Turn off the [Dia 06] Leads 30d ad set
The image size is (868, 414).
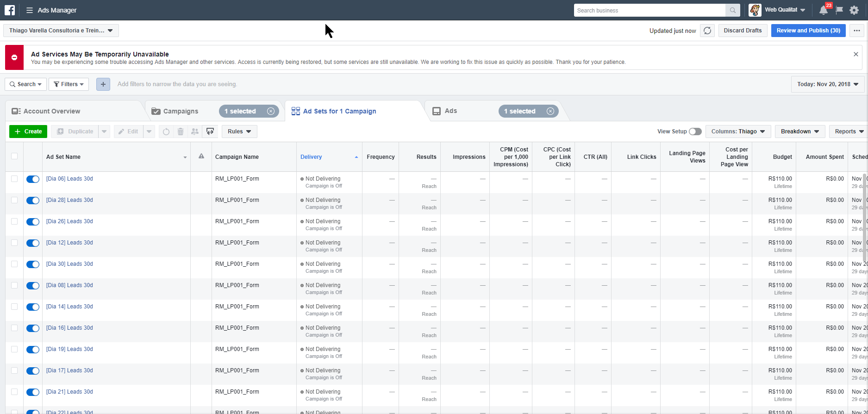click(33, 179)
